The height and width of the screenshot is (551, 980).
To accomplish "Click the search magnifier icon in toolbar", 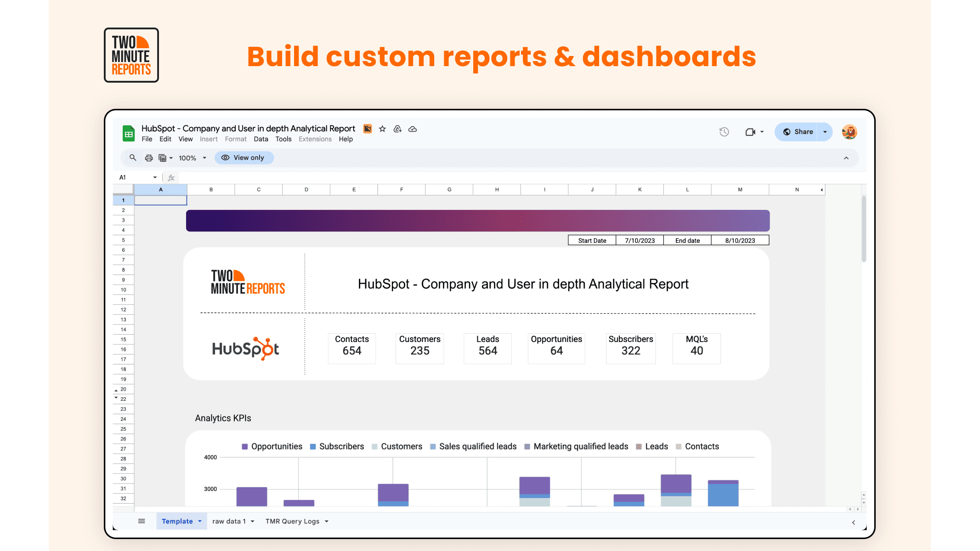I will click(x=133, y=157).
